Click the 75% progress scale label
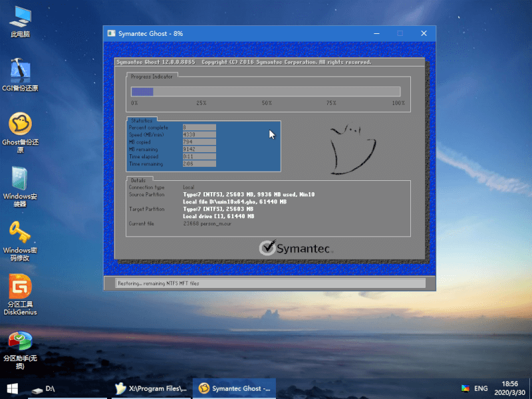 [x=331, y=103]
